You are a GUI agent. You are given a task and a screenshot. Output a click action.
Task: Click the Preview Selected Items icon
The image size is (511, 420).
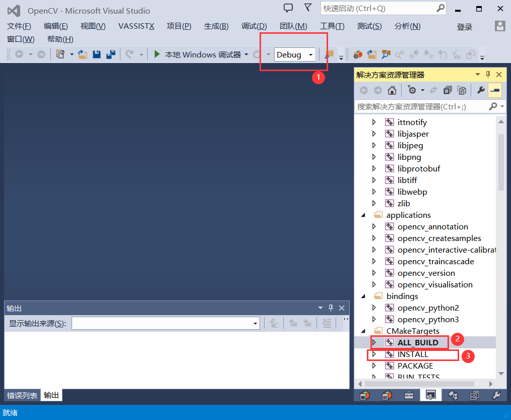tap(462, 90)
